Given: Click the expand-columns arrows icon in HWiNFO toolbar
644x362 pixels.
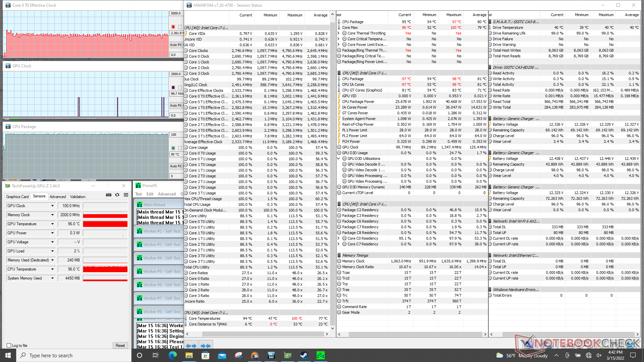Looking at the screenshot, I should 191,346.
